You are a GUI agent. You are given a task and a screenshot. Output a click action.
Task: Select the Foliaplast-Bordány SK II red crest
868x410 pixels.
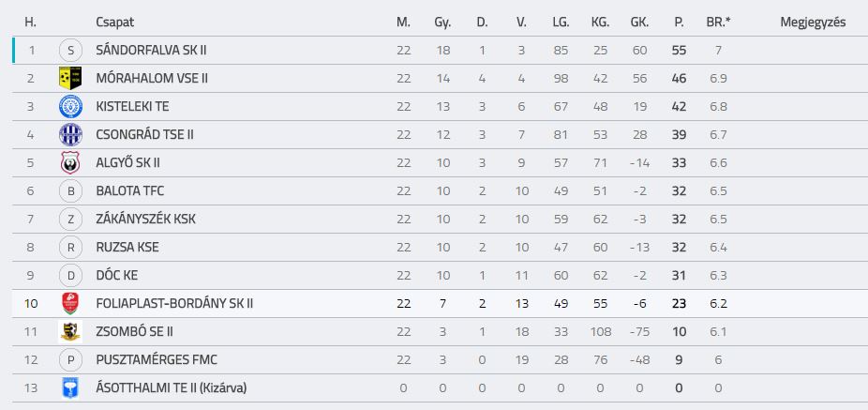click(70, 304)
